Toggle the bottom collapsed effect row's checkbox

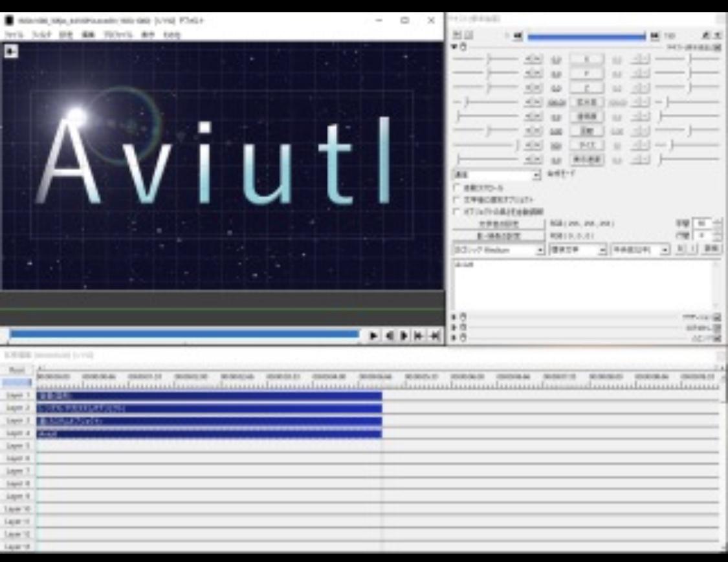(717, 339)
